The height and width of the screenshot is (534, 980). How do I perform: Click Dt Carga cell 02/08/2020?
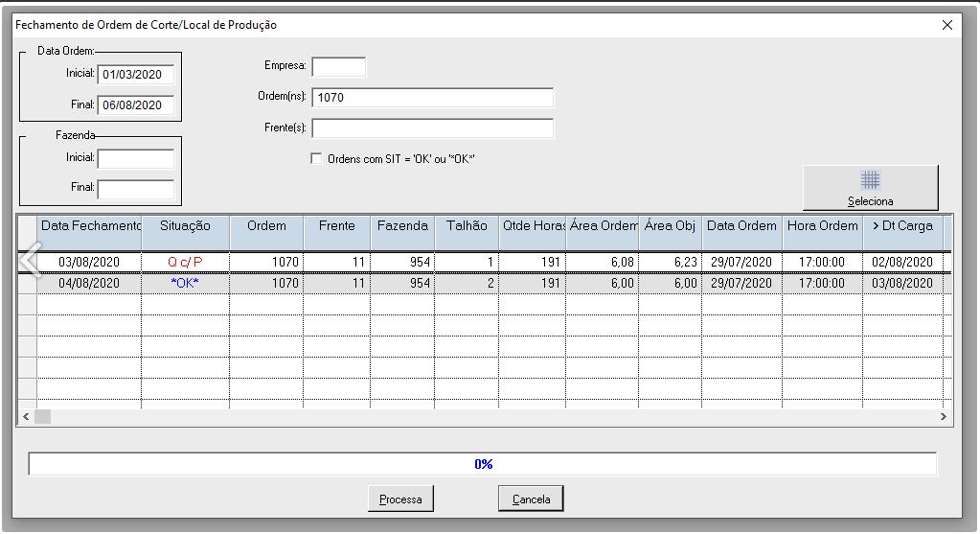pos(903,262)
